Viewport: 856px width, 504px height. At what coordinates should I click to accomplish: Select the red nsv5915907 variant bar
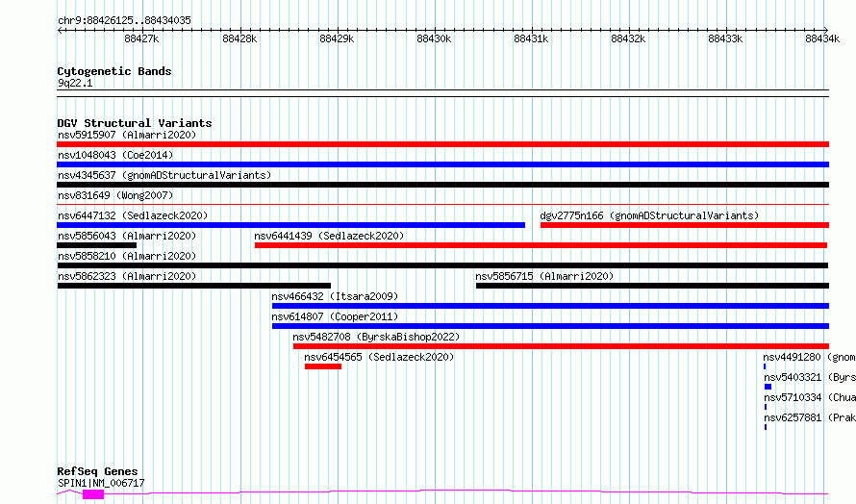pyautogui.click(x=442, y=144)
